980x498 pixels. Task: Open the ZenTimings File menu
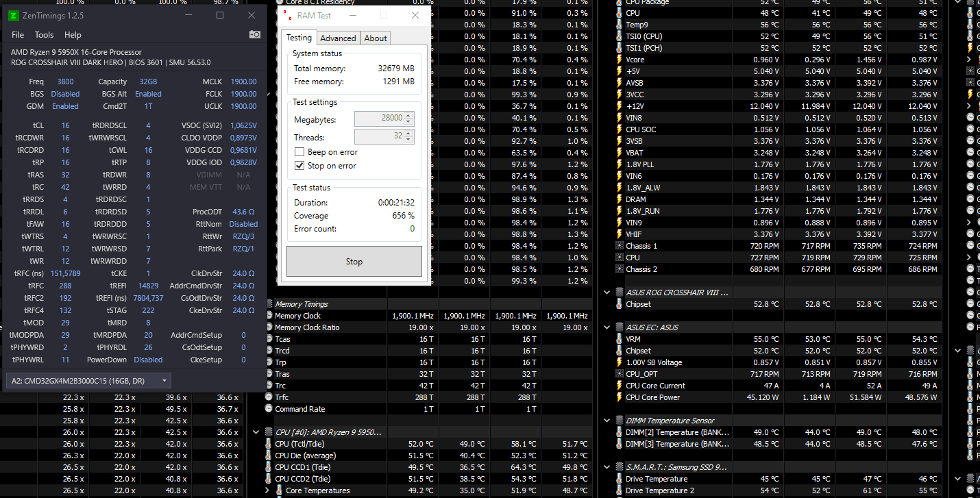tap(18, 35)
